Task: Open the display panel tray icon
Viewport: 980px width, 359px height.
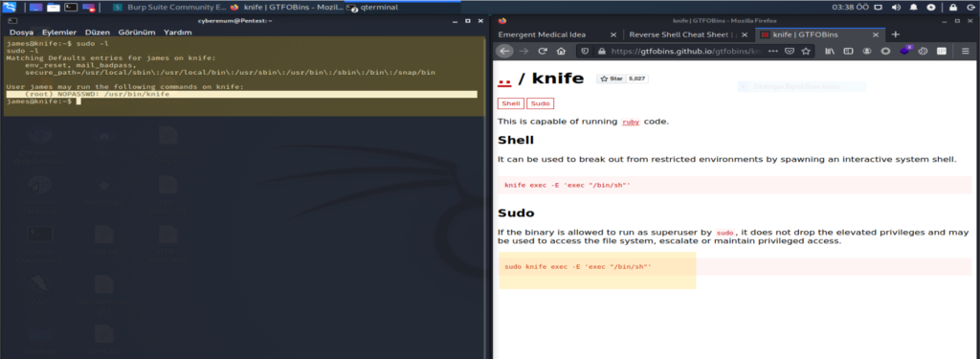Action: coord(878,8)
